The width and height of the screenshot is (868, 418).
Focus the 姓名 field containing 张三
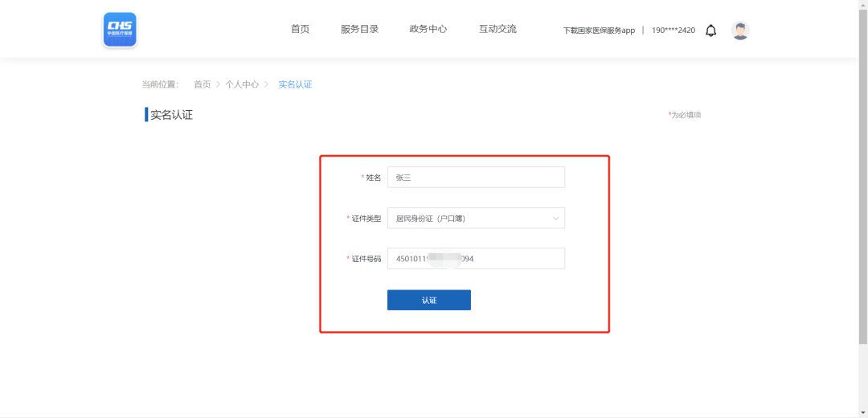coord(476,178)
